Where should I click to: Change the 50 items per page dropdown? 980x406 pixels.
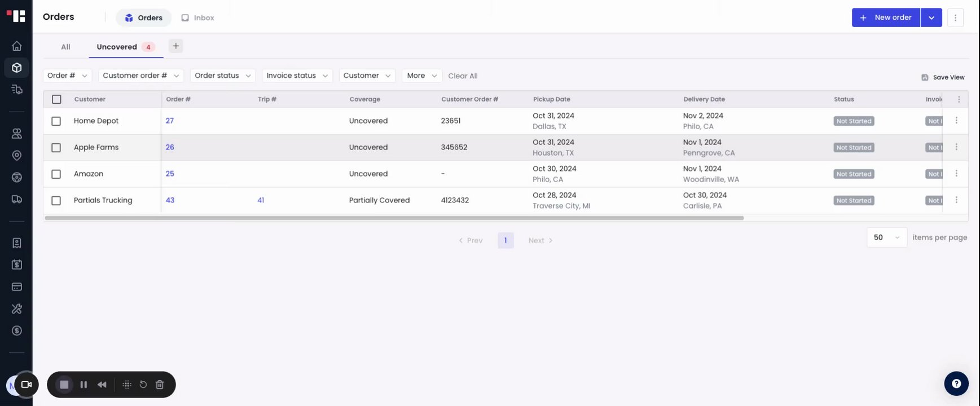pyautogui.click(x=886, y=237)
